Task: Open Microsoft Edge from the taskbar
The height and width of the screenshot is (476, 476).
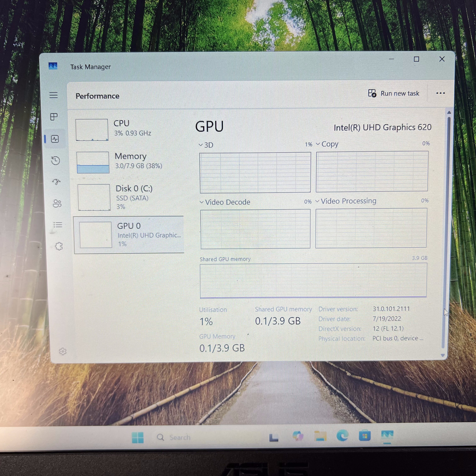Action: point(343,436)
